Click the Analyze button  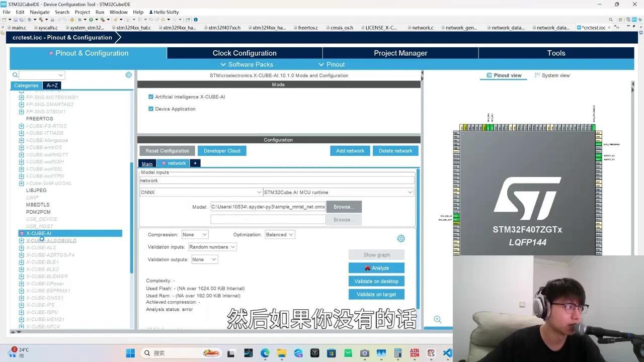[x=376, y=267]
